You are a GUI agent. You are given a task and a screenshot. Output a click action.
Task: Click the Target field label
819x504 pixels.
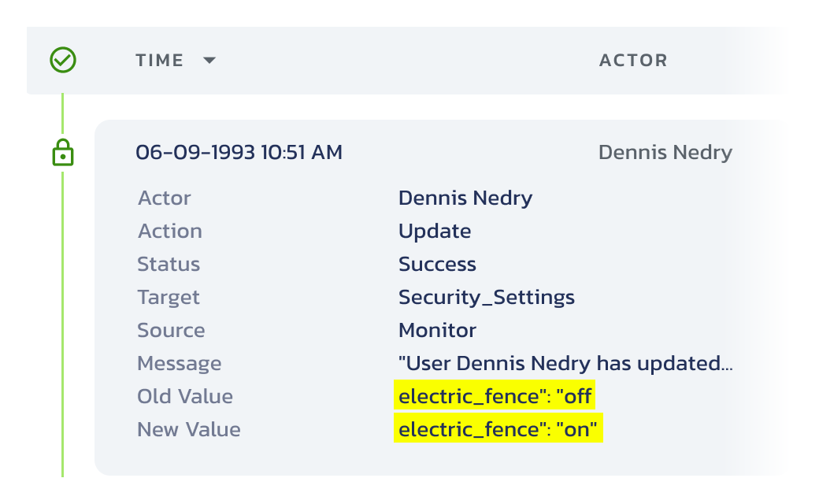pos(169,298)
